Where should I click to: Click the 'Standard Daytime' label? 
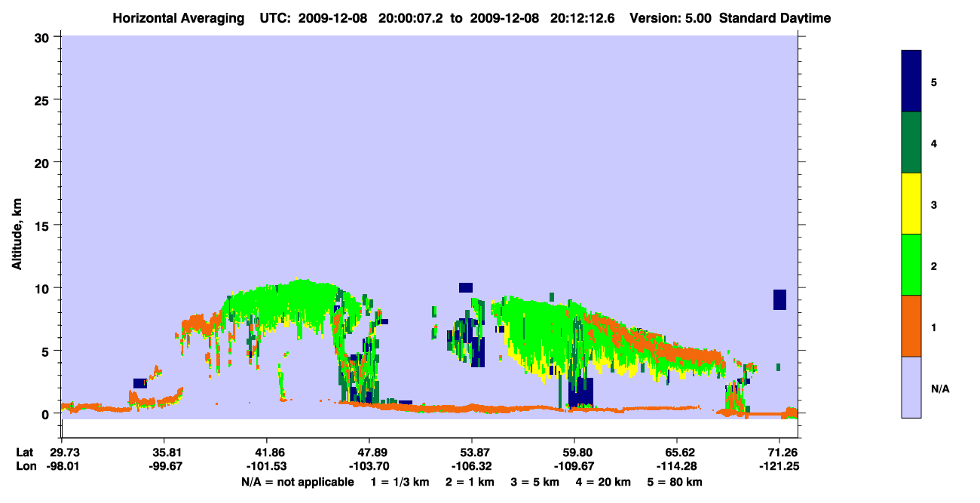(x=775, y=18)
